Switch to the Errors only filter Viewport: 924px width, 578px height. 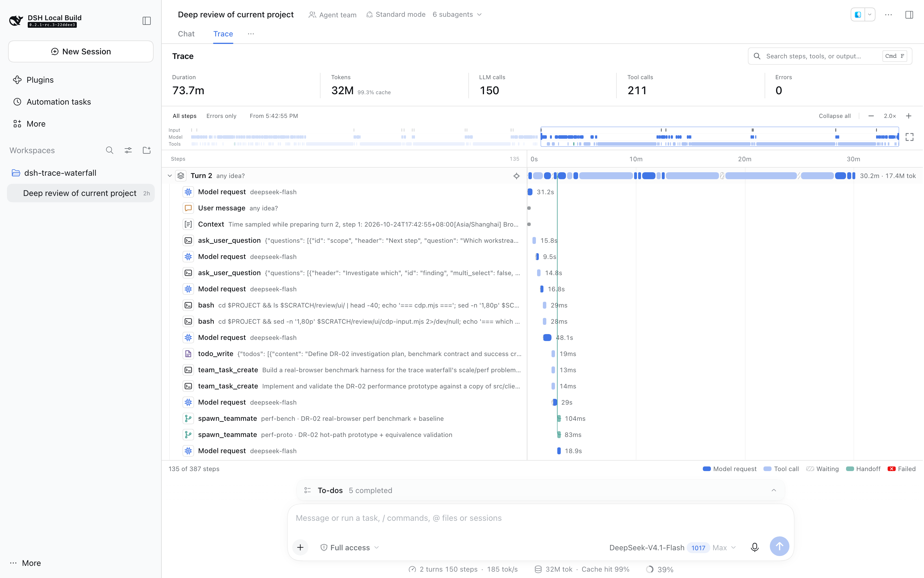(221, 116)
